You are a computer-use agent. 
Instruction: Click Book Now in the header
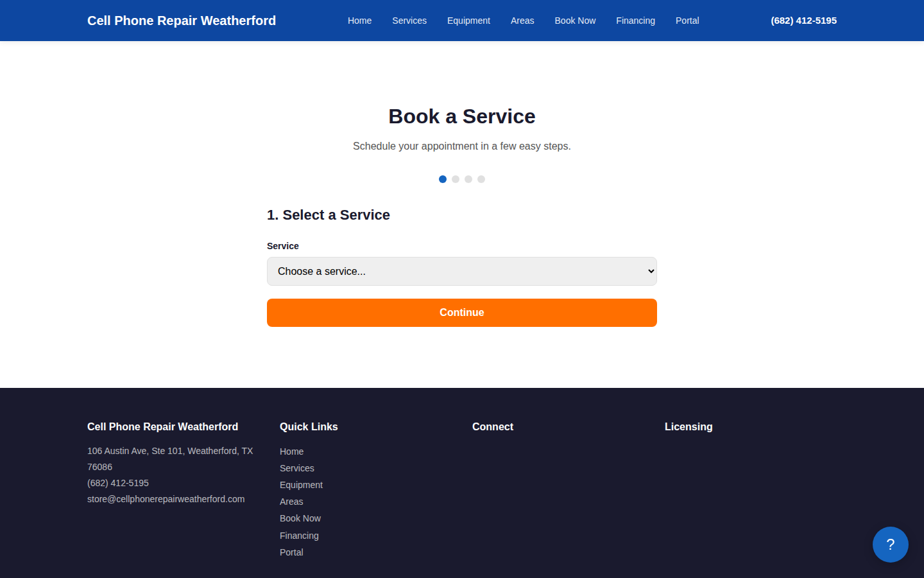(574, 21)
